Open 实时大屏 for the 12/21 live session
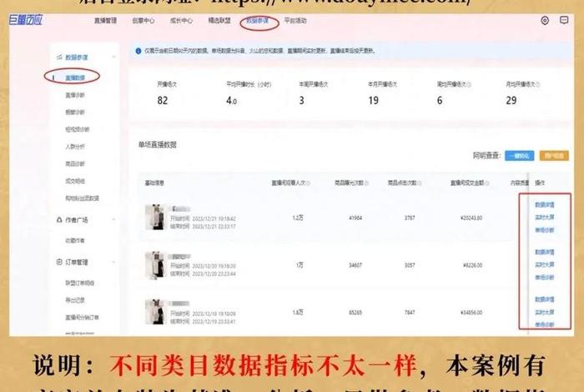 coord(545,218)
